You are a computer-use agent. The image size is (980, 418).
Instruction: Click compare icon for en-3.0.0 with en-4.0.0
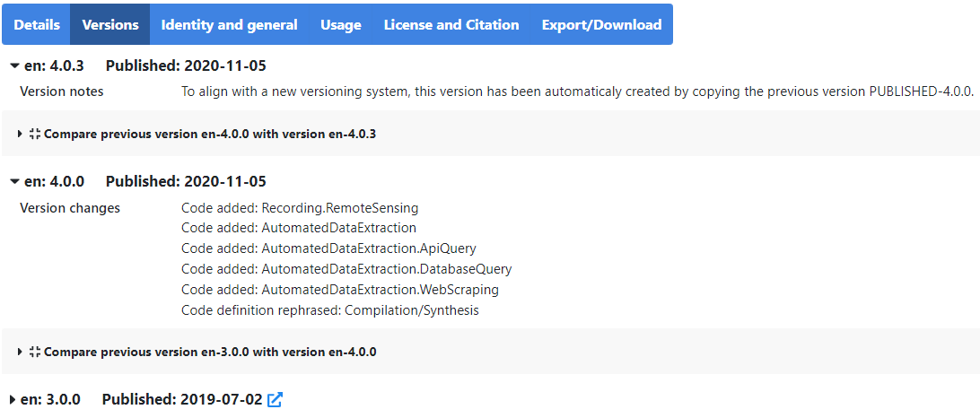[35, 352]
